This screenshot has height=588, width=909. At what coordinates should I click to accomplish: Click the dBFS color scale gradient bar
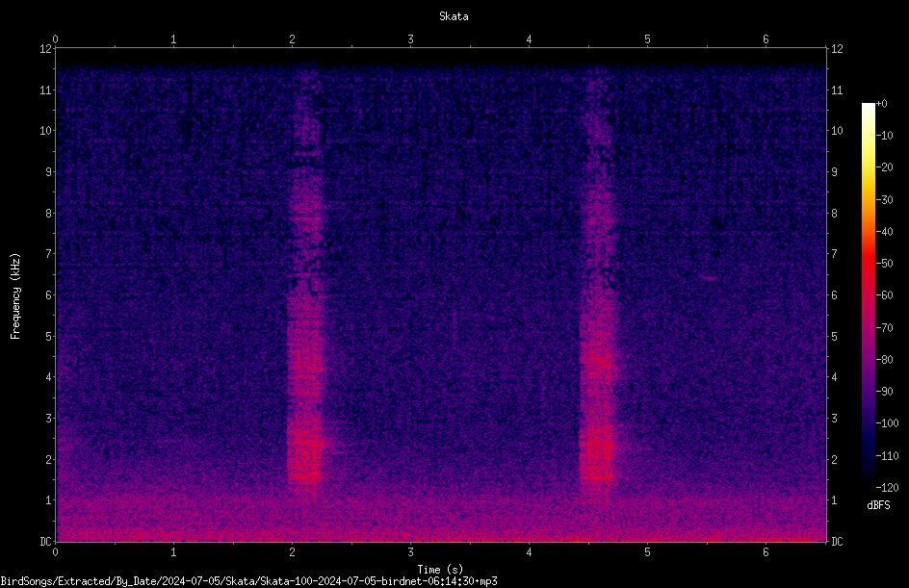tap(868, 294)
